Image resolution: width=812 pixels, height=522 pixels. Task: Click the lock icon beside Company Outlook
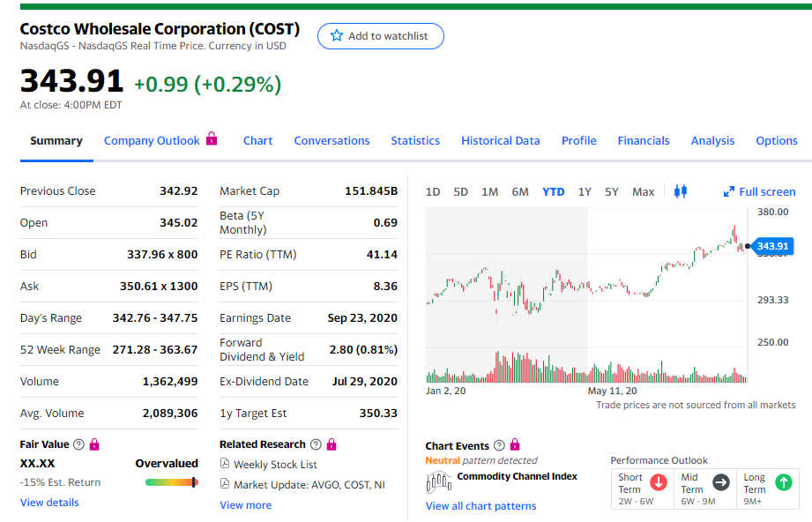[212, 139]
